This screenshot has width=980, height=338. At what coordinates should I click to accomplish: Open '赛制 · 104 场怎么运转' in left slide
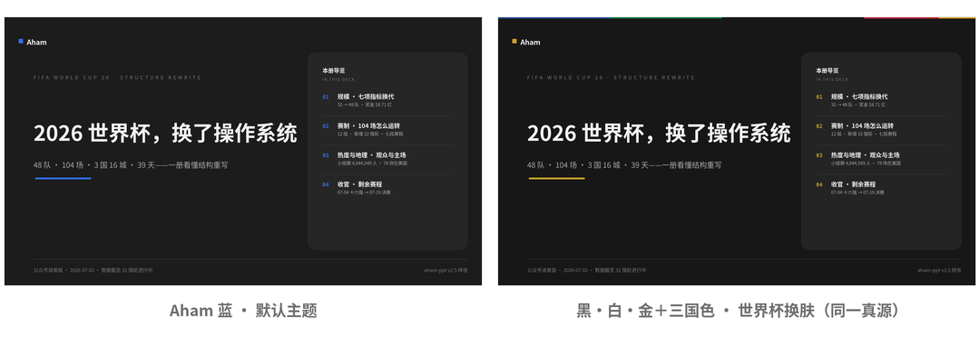(368, 125)
